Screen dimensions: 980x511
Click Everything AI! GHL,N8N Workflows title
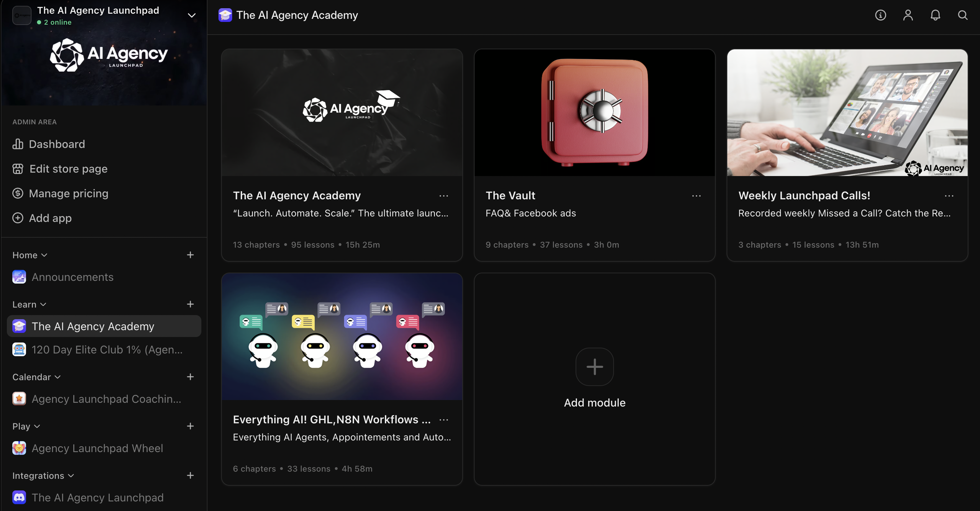(332, 420)
